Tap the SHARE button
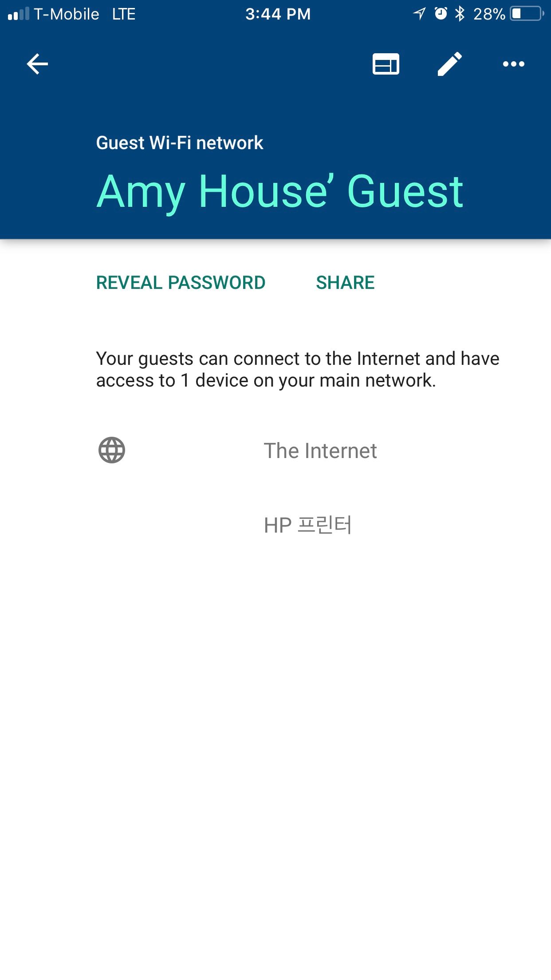 tap(345, 283)
